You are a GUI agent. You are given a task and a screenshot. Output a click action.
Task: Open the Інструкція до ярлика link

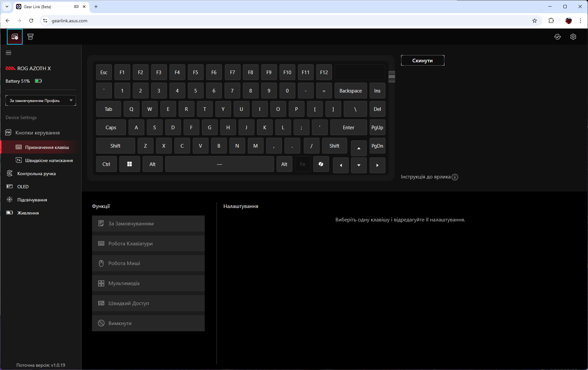tap(426, 177)
